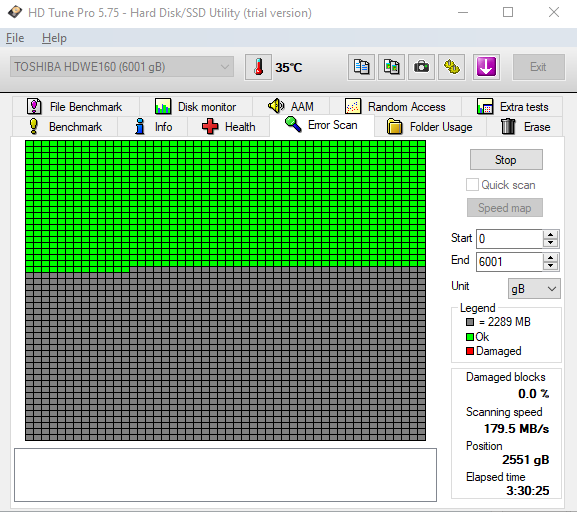Click the Start value input field
This screenshot has height=512, width=577.
pyautogui.click(x=509, y=239)
